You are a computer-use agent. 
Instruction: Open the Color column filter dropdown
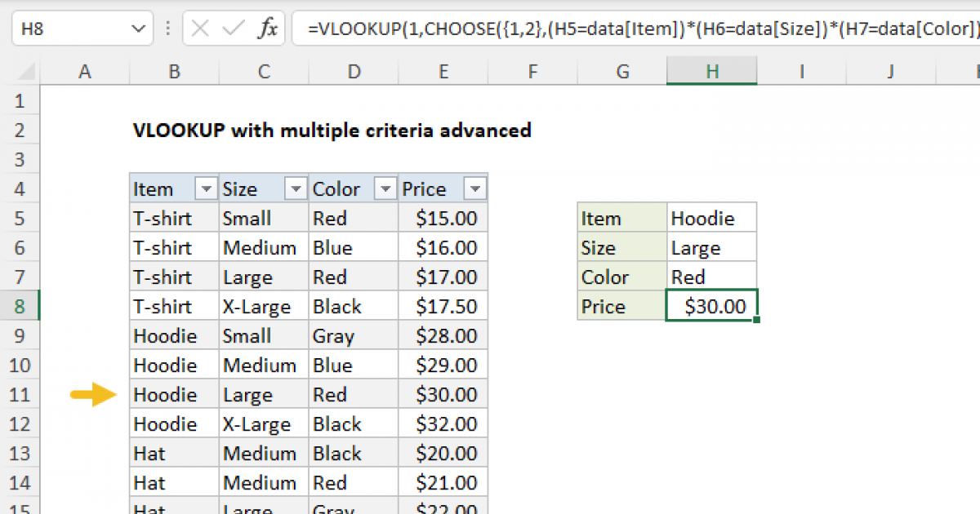(x=385, y=189)
